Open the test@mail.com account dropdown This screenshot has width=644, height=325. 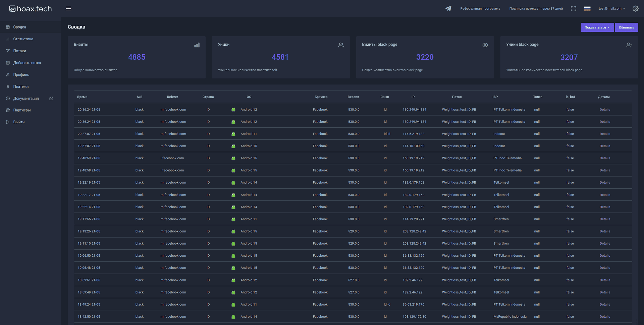point(611,9)
